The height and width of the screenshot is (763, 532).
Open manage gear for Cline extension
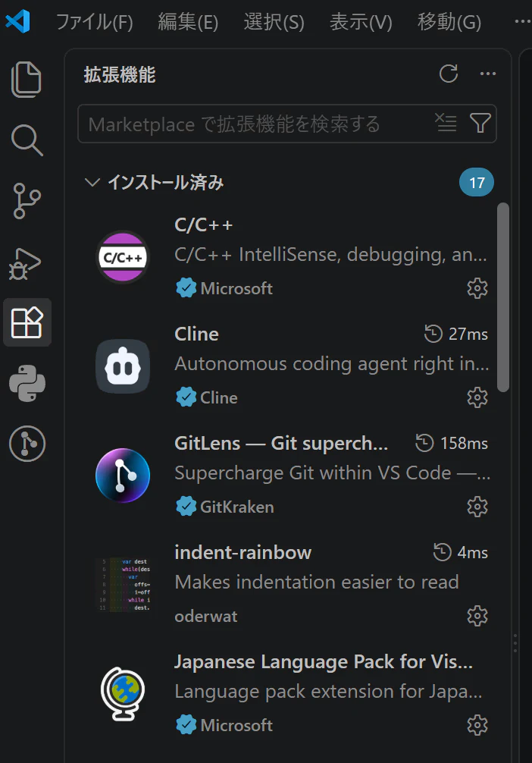click(477, 397)
